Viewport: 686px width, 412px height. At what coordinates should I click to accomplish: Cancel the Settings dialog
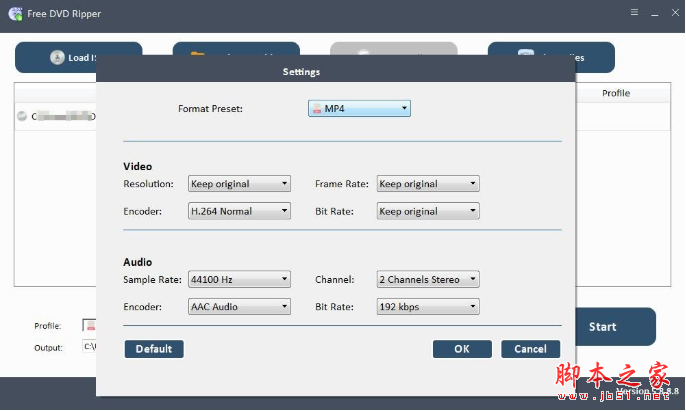530,349
